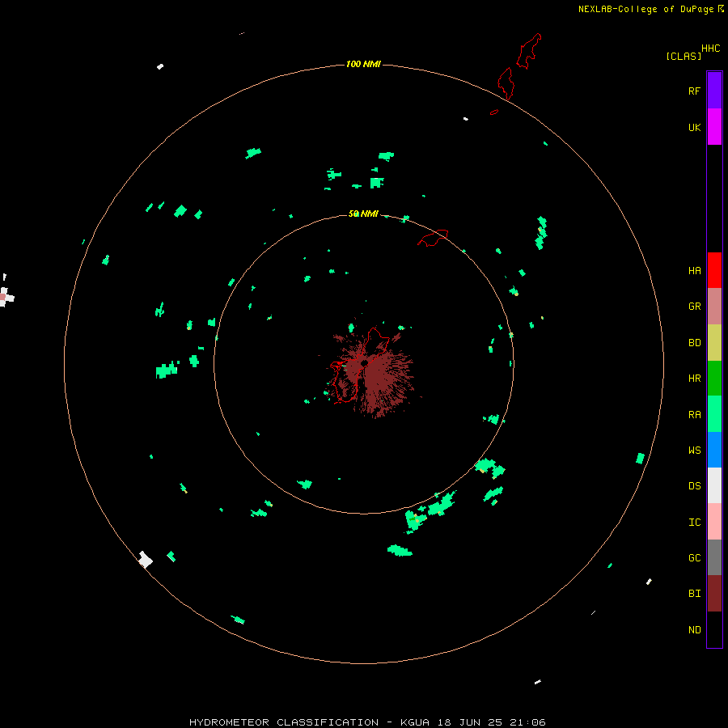The height and width of the screenshot is (728, 728).
Task: Click the GR legend color swatch
Action: [x=714, y=306]
